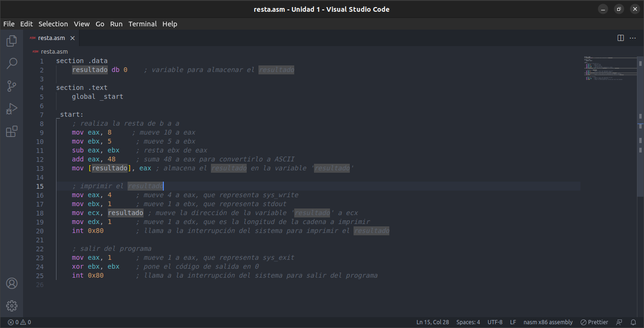This screenshot has width=644, height=328.
Task: Open the Go menu
Action: coord(100,24)
